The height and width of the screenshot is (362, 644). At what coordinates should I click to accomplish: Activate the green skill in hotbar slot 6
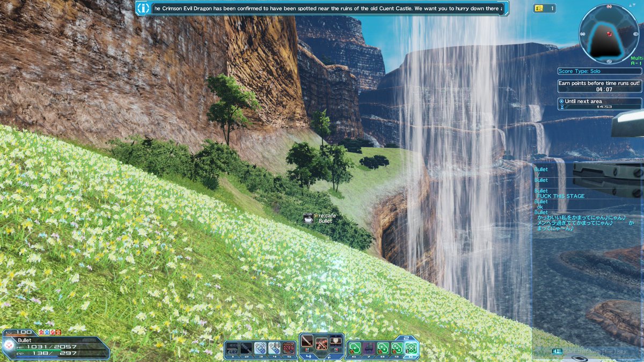[354, 348]
